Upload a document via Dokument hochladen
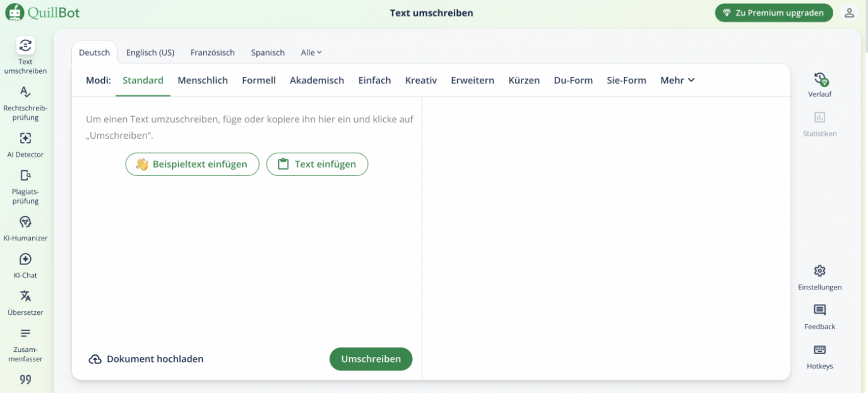Viewport: 868px width, 393px height. [146, 358]
